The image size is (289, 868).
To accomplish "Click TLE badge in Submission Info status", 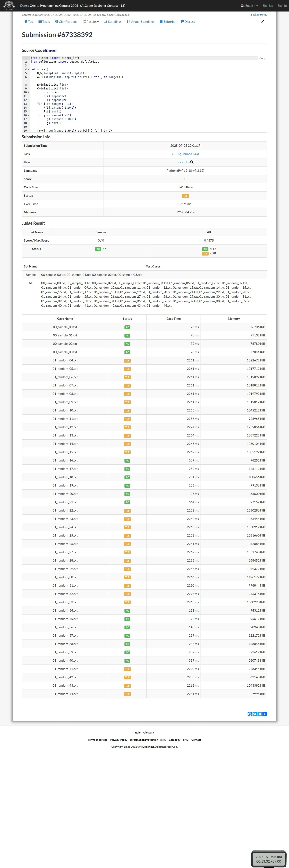I will click(185, 196).
